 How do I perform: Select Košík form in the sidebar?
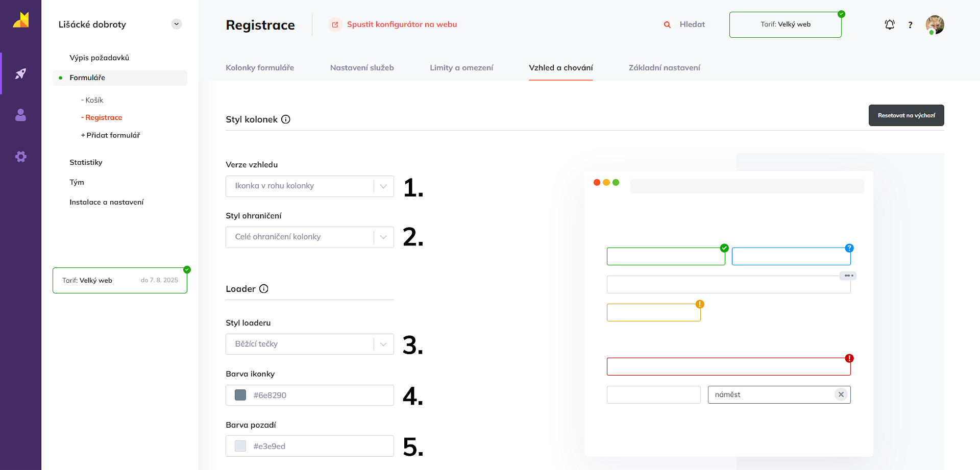pyautogui.click(x=94, y=100)
